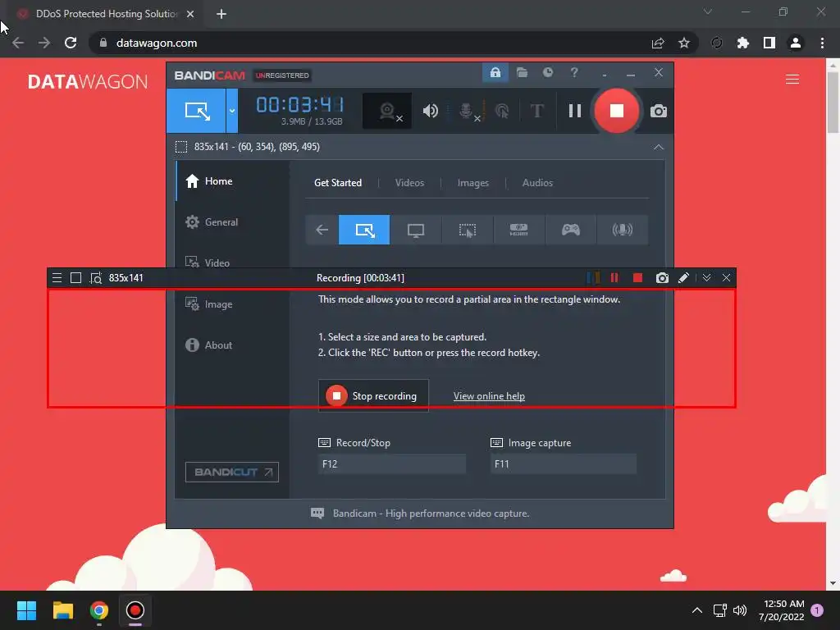The height and width of the screenshot is (630, 840).
Task: Click the lock icon in Bandicam title bar
Action: (495, 72)
